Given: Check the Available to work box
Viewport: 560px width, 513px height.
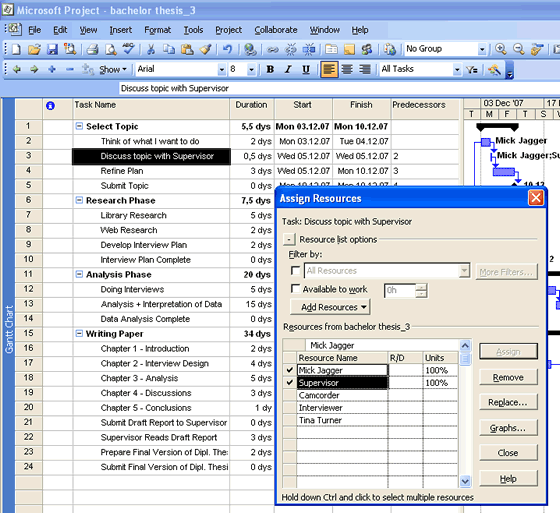Looking at the screenshot, I should point(295,288).
